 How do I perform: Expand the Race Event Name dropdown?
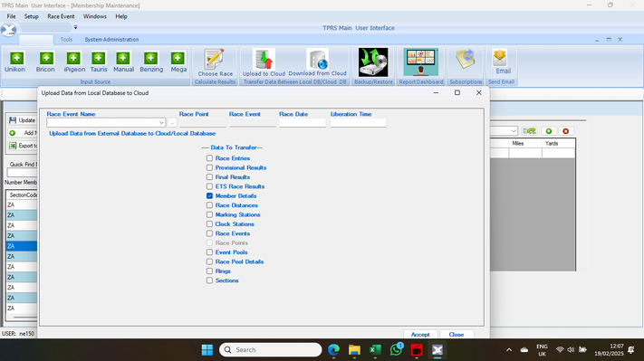(x=161, y=123)
